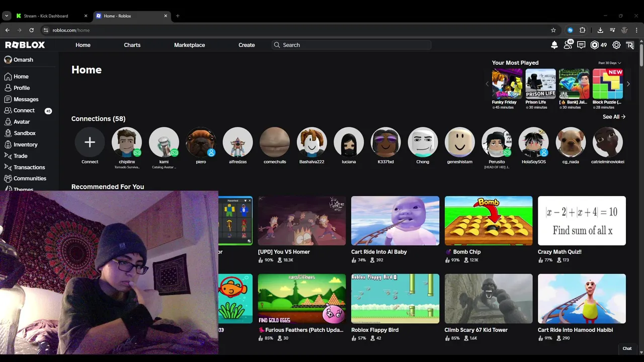Open Roblox Flappy Bird game thumbnail

pyautogui.click(x=395, y=299)
